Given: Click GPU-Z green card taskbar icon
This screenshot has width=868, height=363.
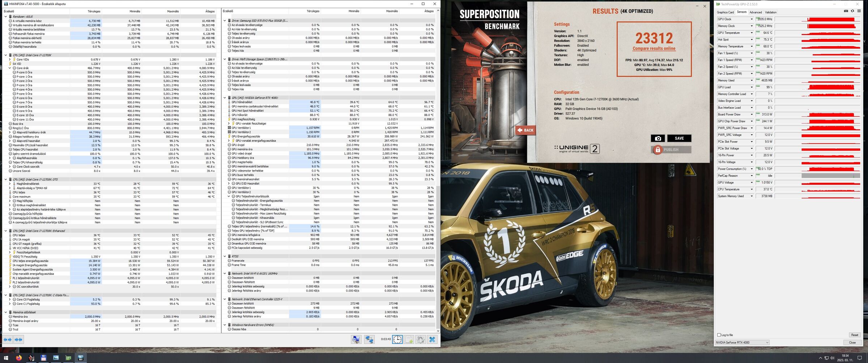Looking at the screenshot, I should click(x=68, y=358).
